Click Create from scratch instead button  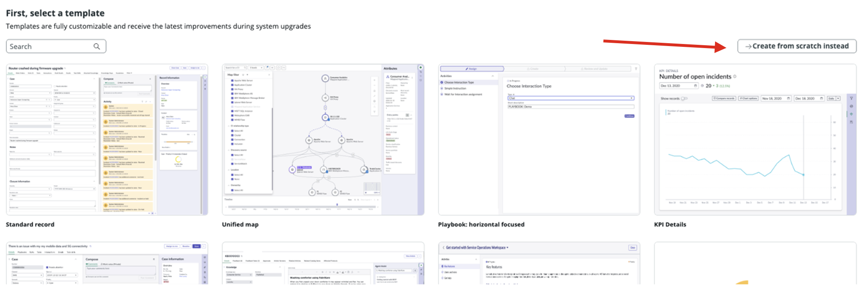pos(797,46)
